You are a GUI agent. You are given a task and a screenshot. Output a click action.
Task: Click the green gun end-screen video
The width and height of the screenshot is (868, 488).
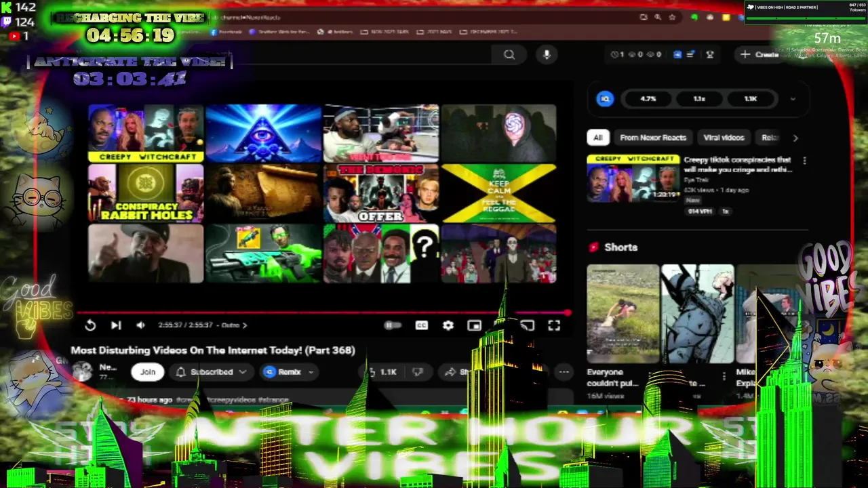pos(263,253)
